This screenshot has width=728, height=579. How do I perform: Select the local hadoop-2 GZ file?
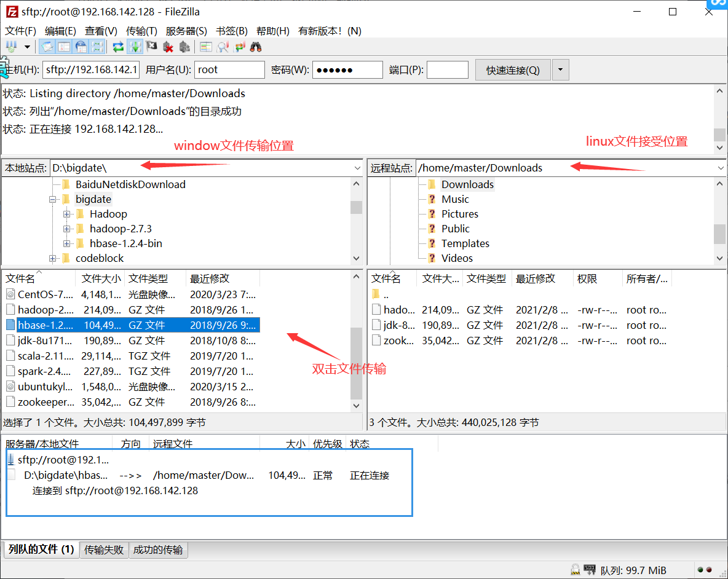click(132, 310)
